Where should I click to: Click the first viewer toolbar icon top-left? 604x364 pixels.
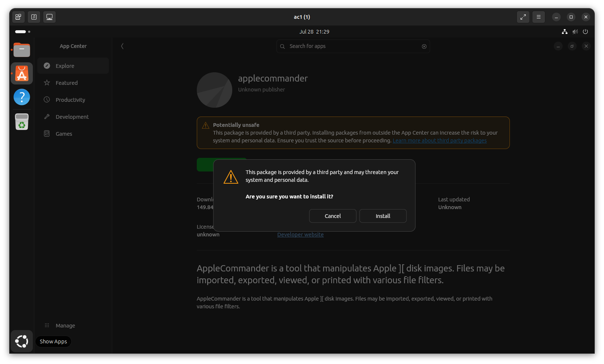pos(18,17)
